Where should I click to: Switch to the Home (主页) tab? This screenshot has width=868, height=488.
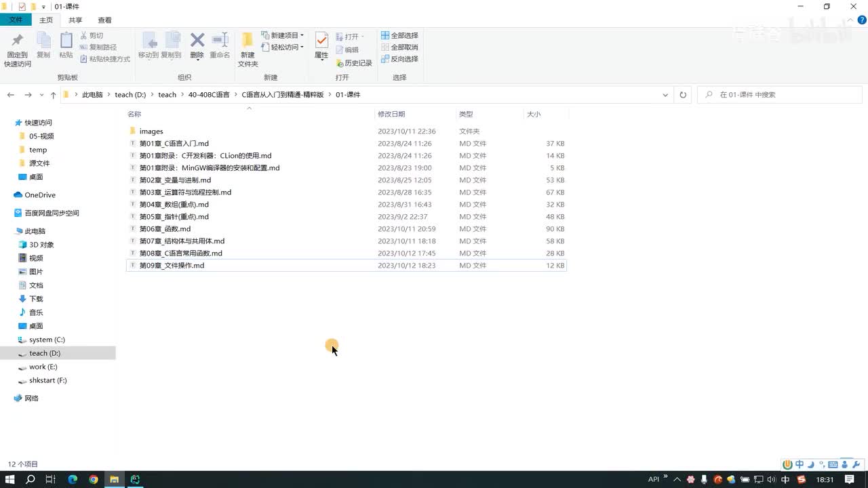coord(46,20)
